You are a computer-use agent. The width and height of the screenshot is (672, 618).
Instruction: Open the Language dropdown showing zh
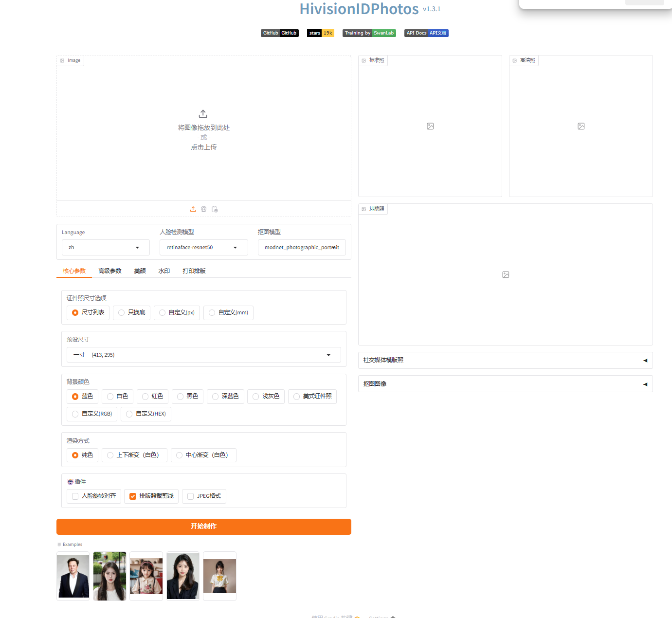[x=106, y=248]
